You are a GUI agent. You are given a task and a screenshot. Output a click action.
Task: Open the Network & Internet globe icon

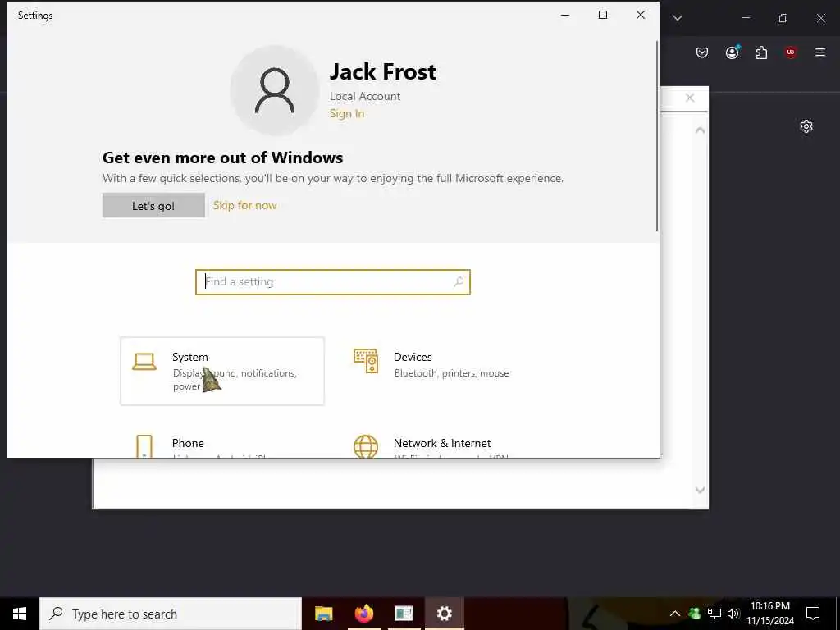[x=366, y=446]
